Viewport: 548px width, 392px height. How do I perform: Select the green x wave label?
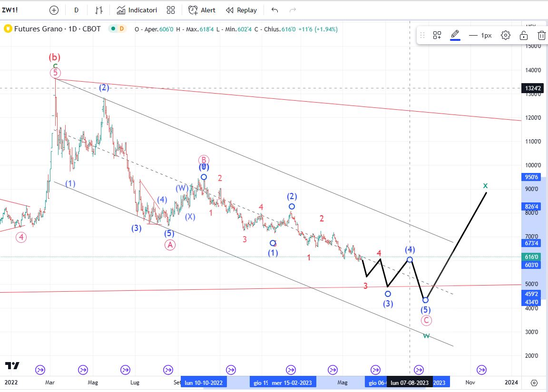click(x=485, y=185)
